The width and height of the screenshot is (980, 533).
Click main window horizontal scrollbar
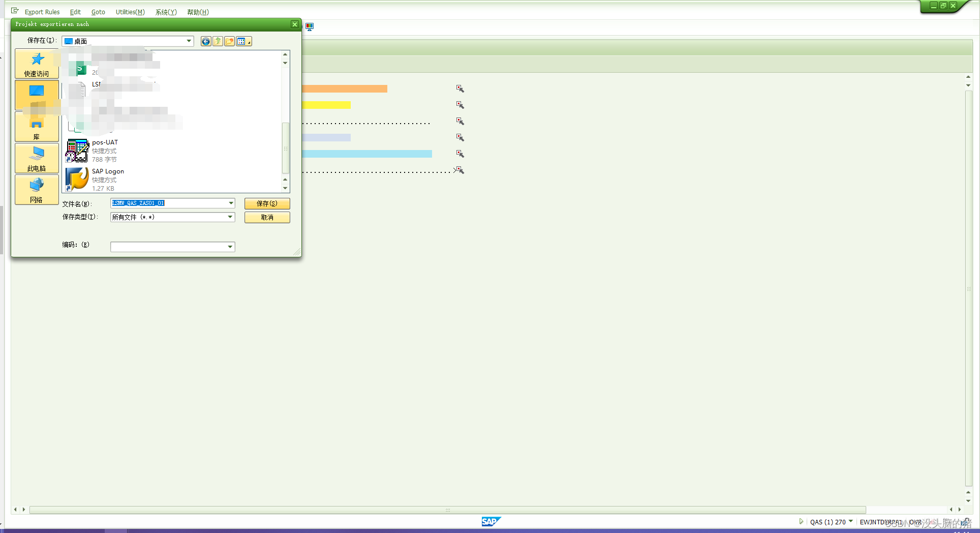[x=447, y=510]
